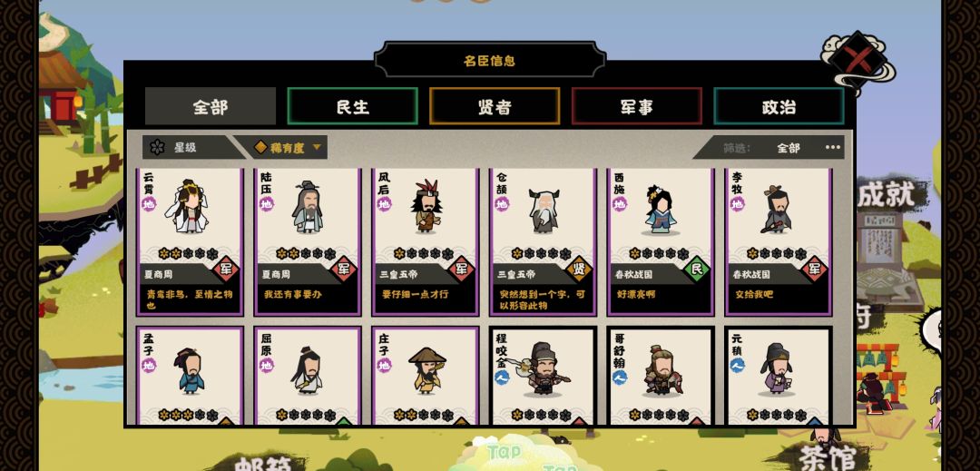980x471 pixels.
Task: Click the 民 badge on 西施 card
Action: click(x=696, y=270)
